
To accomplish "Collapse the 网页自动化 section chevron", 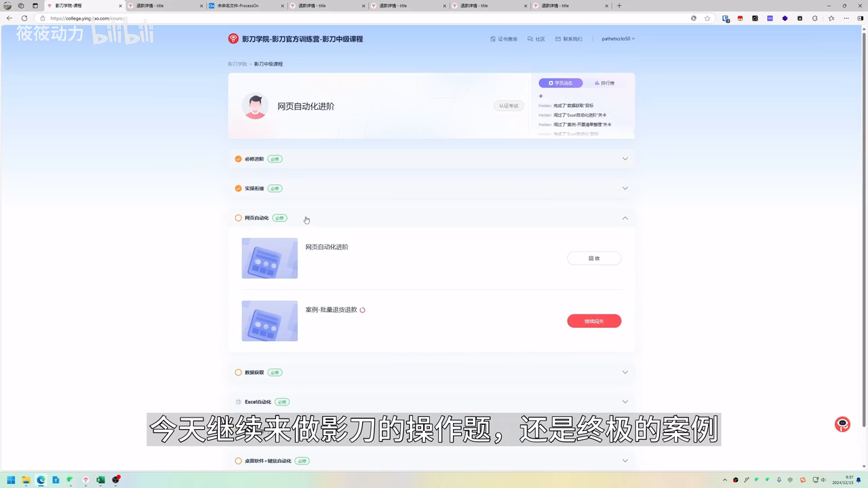I will (625, 218).
